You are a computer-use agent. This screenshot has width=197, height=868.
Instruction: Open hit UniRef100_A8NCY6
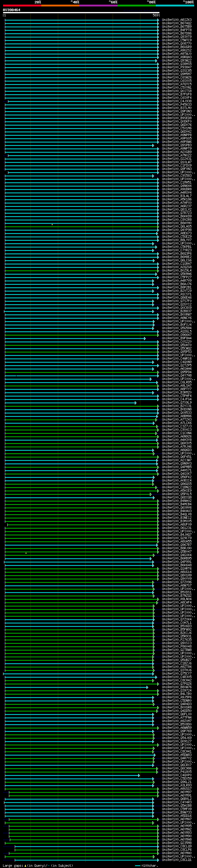click(177, 318)
